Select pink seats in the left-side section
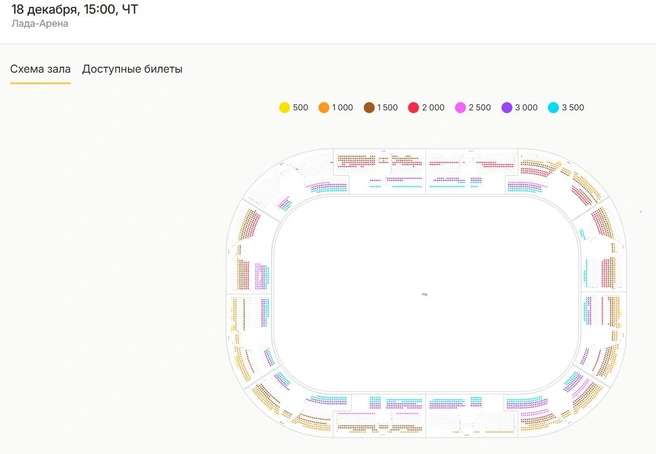This screenshot has width=656, height=454. coord(260,276)
